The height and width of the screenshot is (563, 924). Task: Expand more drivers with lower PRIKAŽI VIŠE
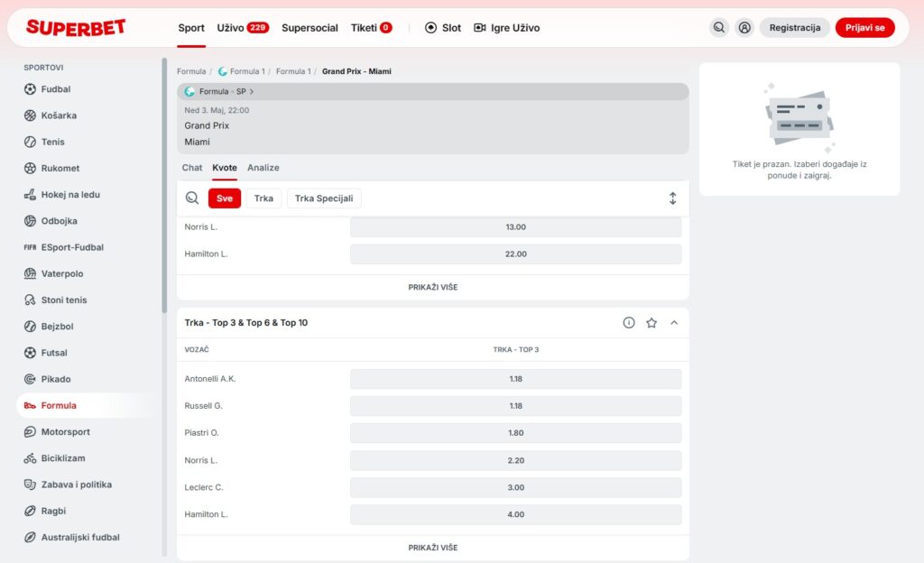(x=432, y=548)
